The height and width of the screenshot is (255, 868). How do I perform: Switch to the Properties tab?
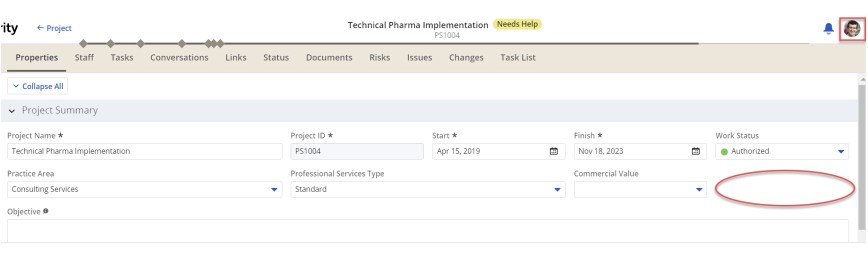pos(36,57)
